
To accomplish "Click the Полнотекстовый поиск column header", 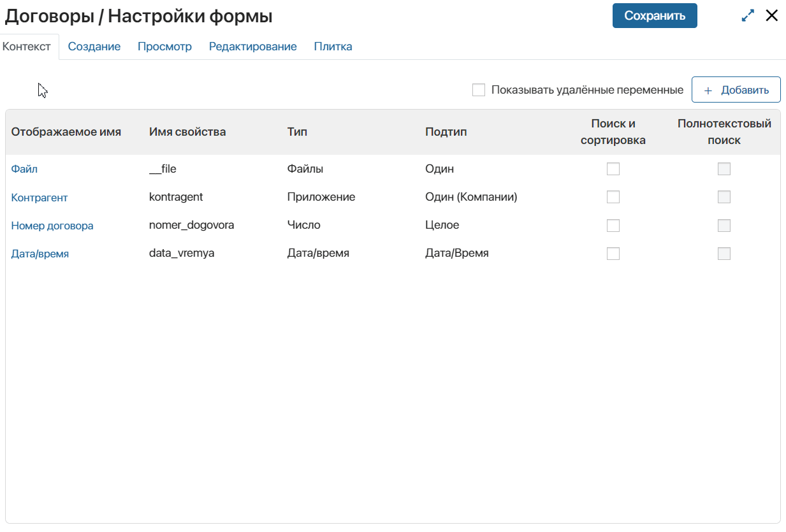I will (x=724, y=132).
